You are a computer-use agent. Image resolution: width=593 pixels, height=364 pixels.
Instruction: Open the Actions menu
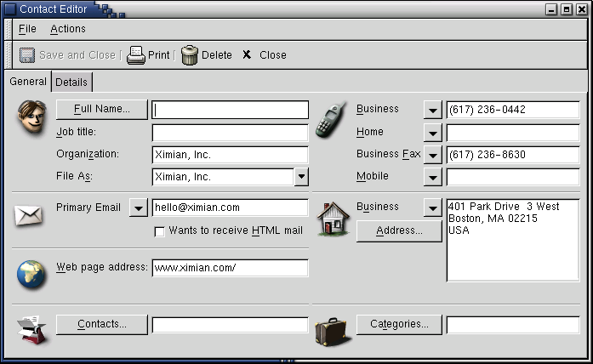(x=68, y=29)
